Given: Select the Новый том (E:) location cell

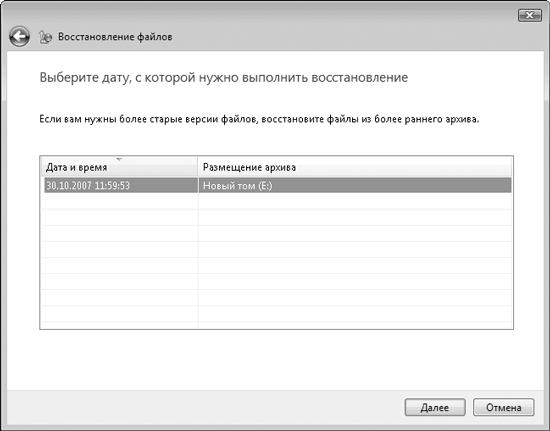Looking at the screenshot, I should [355, 185].
